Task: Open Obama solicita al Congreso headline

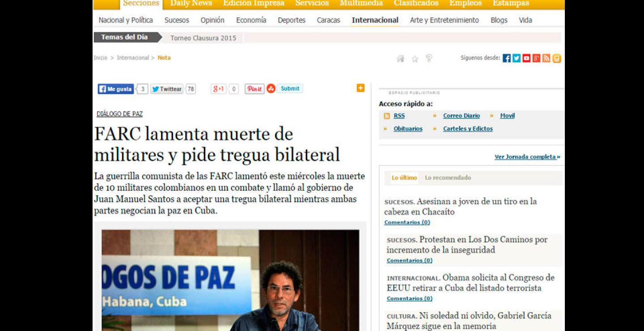Action: point(470,283)
